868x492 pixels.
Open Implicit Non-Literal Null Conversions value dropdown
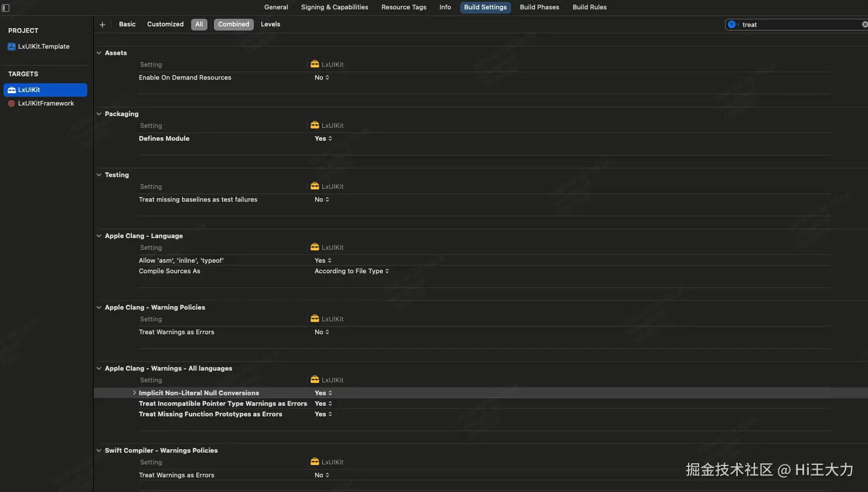(324, 393)
